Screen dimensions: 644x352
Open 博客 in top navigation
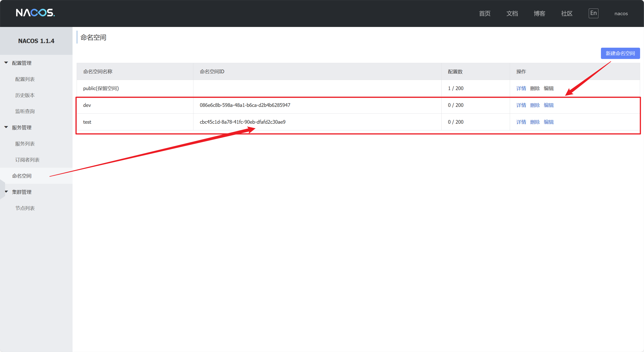pos(539,14)
